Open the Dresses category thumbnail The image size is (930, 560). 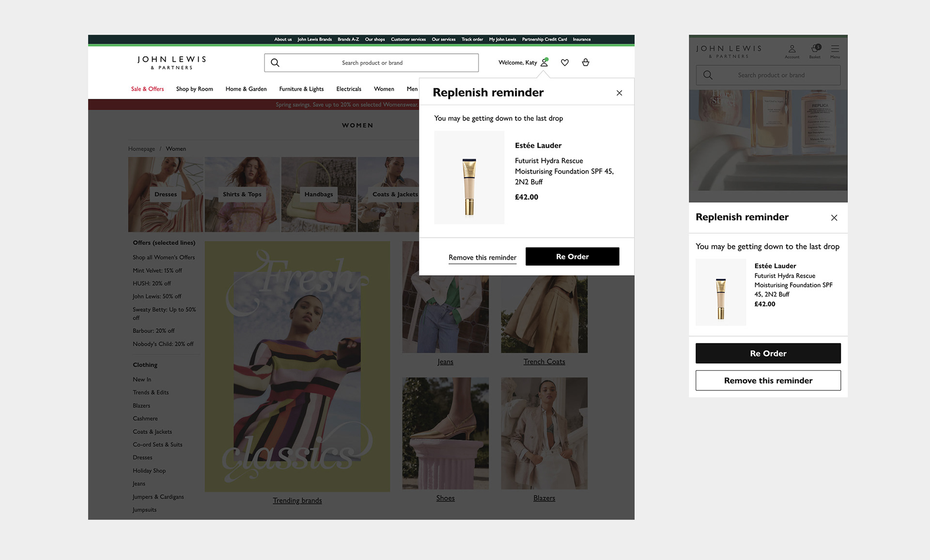[166, 194]
